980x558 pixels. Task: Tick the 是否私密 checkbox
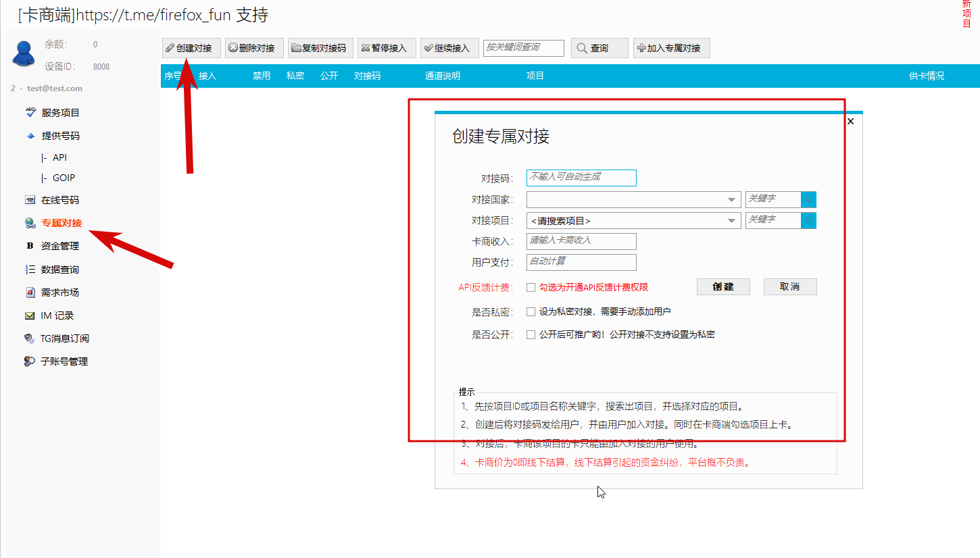tap(531, 312)
